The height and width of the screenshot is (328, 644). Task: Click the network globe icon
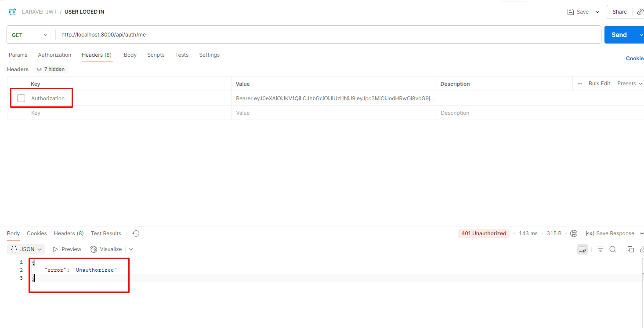[574, 233]
